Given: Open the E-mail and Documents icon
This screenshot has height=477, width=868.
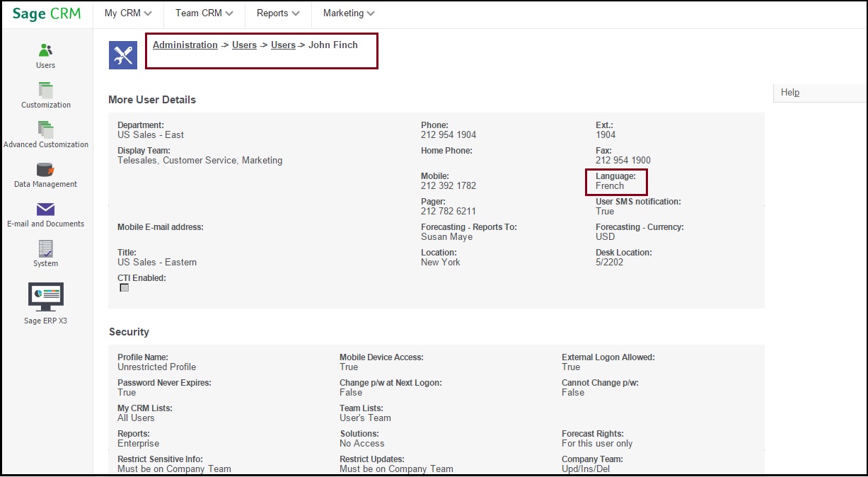Looking at the screenshot, I should (45, 209).
